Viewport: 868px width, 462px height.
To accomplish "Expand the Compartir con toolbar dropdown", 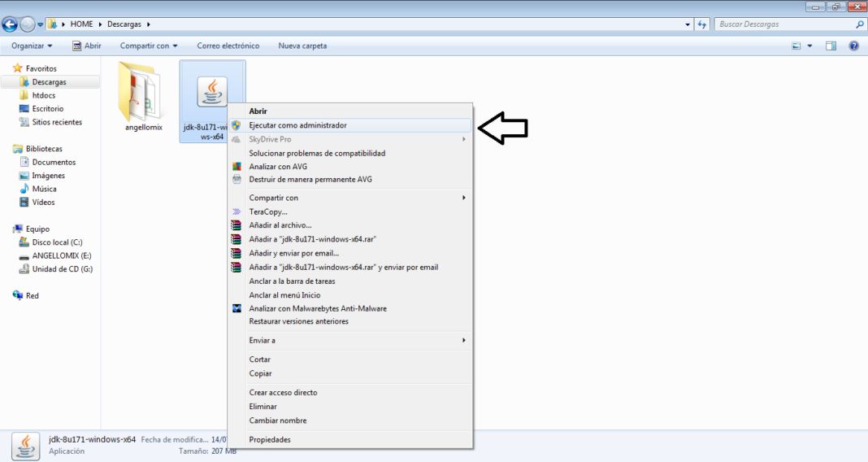I will [x=149, y=46].
